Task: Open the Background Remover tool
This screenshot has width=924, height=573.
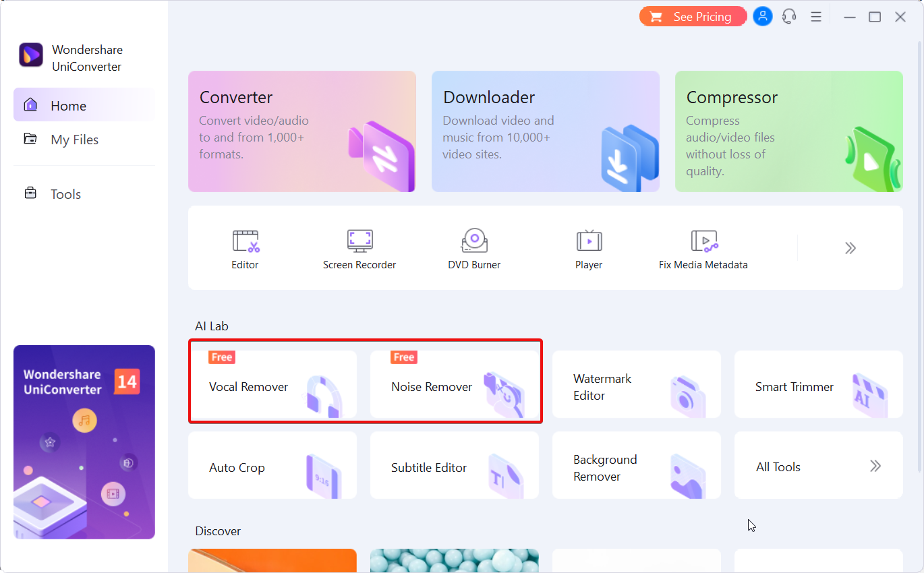Action: tap(637, 465)
